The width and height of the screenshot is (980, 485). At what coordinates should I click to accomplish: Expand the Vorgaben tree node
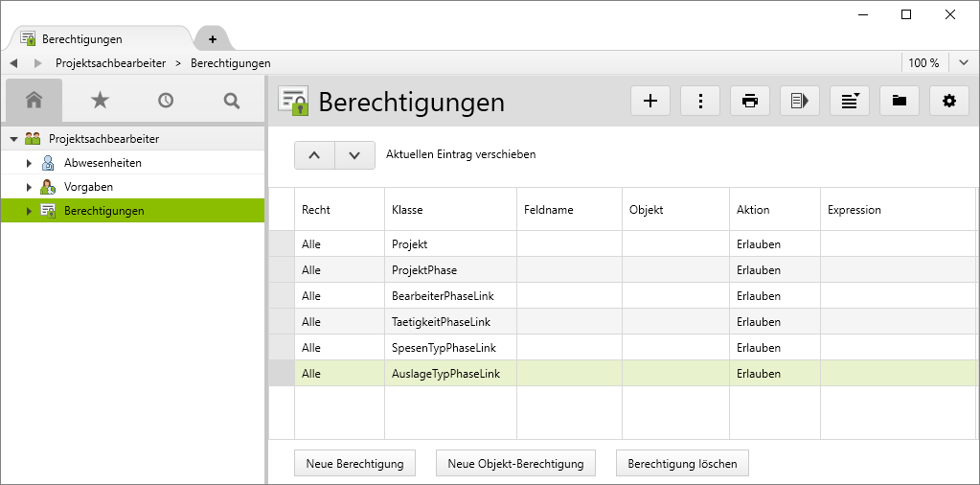(x=30, y=187)
